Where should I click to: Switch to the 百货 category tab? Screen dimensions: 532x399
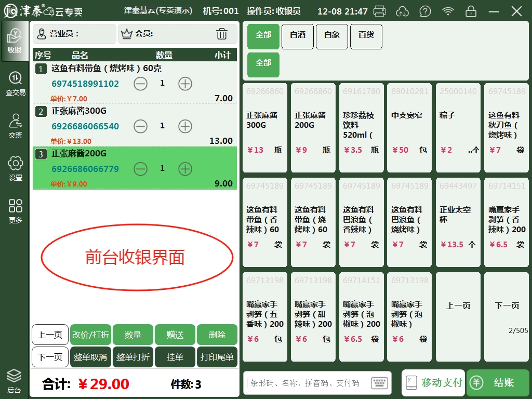[x=366, y=35]
